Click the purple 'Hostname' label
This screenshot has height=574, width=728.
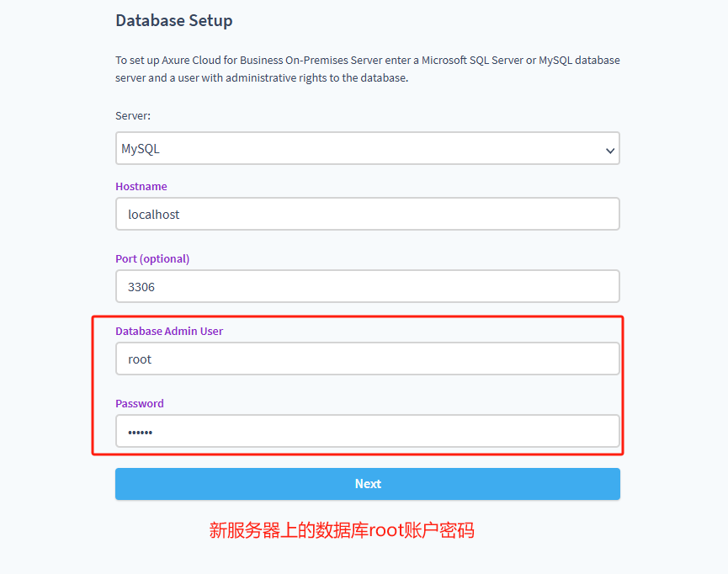141,186
